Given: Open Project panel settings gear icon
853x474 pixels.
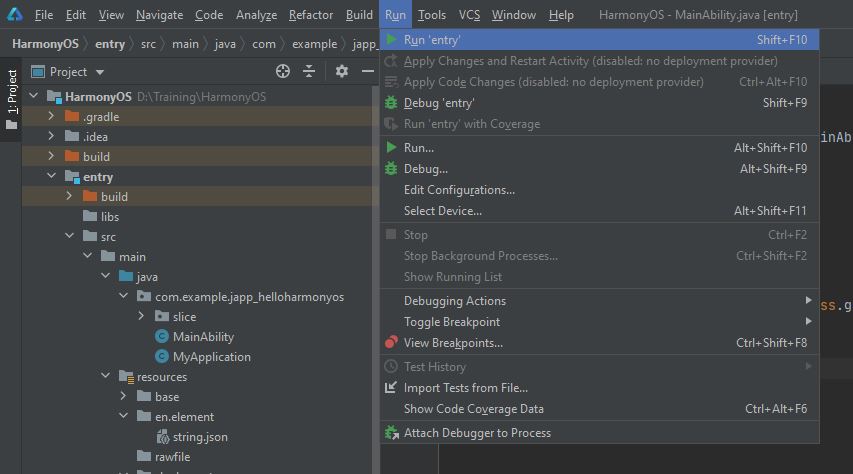Looking at the screenshot, I should 342,71.
